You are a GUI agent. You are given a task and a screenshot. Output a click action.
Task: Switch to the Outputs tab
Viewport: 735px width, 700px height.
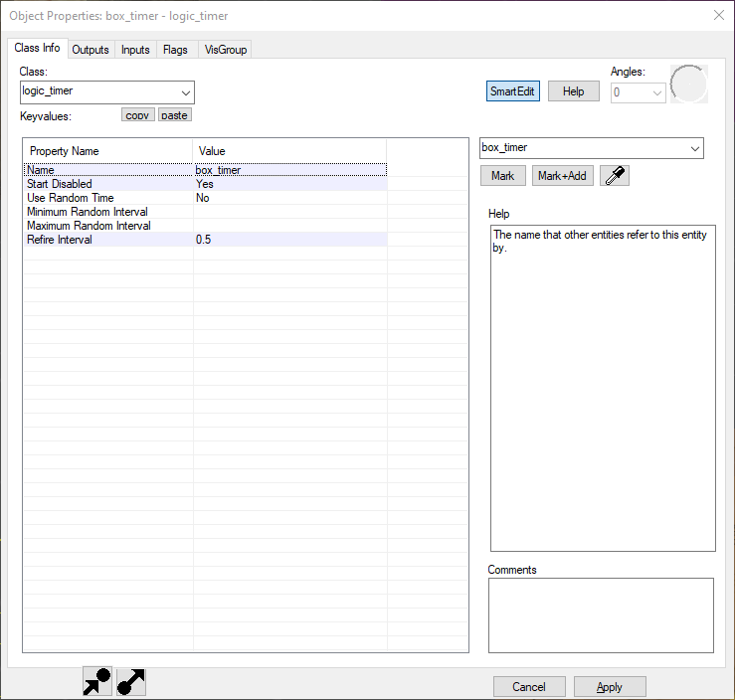[91, 49]
